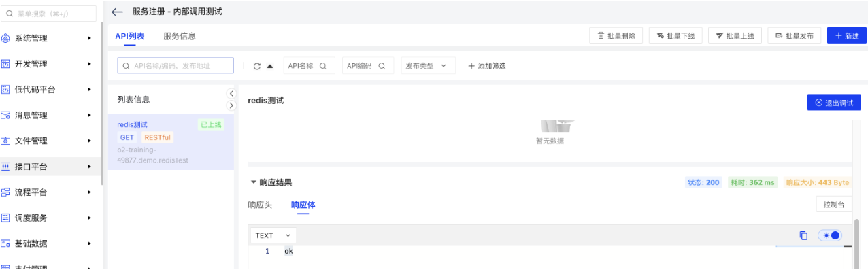The height and width of the screenshot is (272, 868).
Task: Collapse the 响应结果 section
Action: point(254,182)
